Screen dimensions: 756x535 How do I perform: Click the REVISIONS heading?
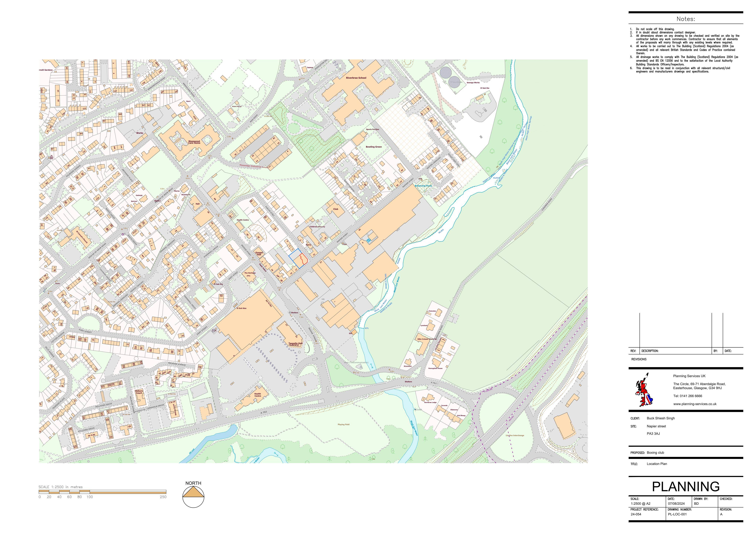tap(639, 359)
